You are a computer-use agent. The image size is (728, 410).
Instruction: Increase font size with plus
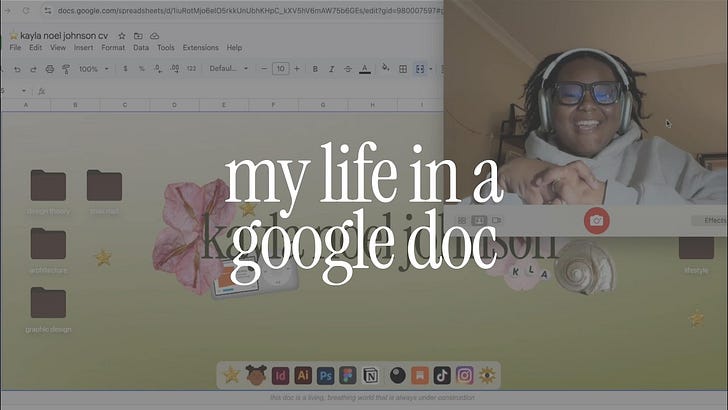point(297,69)
